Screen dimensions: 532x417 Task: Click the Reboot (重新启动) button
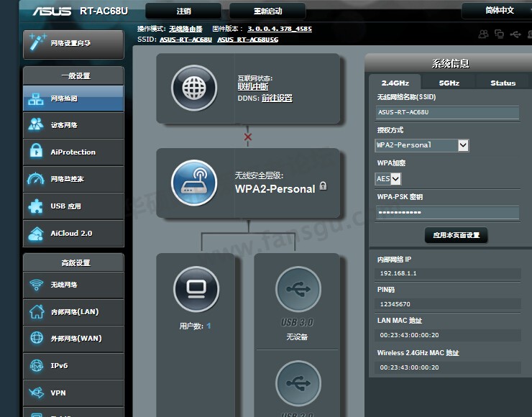click(x=267, y=12)
